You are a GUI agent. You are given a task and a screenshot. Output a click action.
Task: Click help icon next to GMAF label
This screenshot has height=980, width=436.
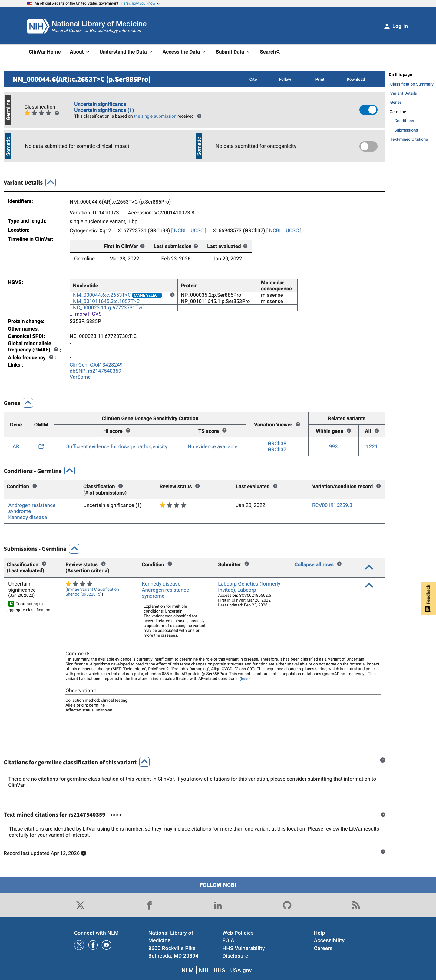tap(56, 349)
